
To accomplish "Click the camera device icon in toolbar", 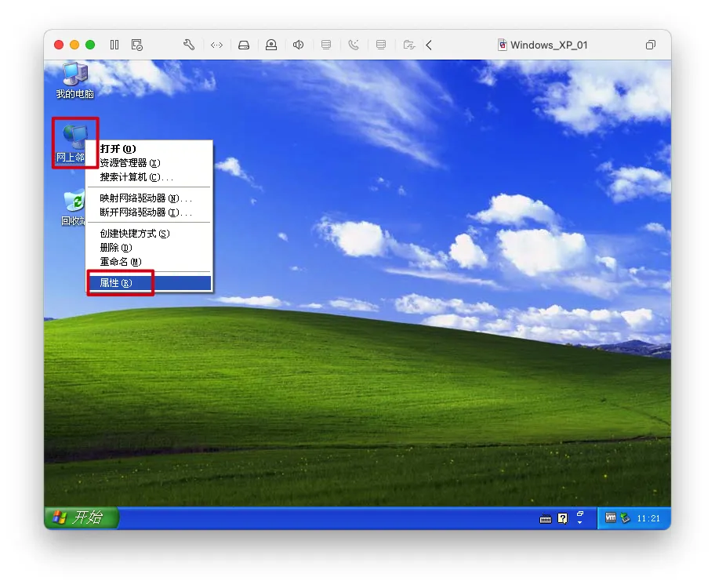I will click(x=271, y=45).
